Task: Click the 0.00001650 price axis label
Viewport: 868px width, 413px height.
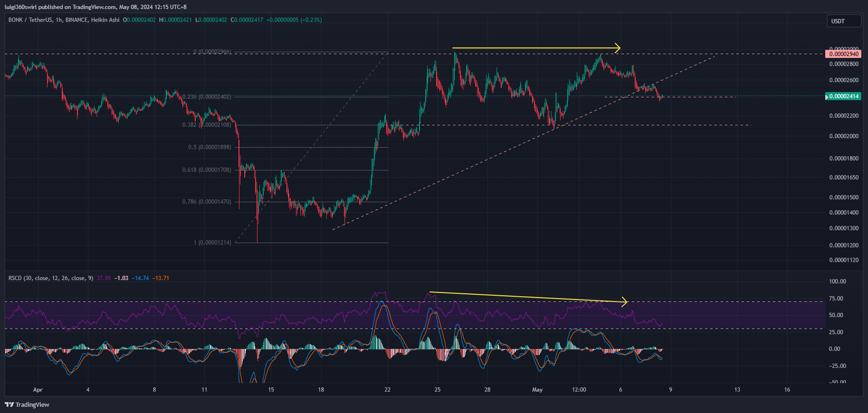Action: (x=844, y=178)
